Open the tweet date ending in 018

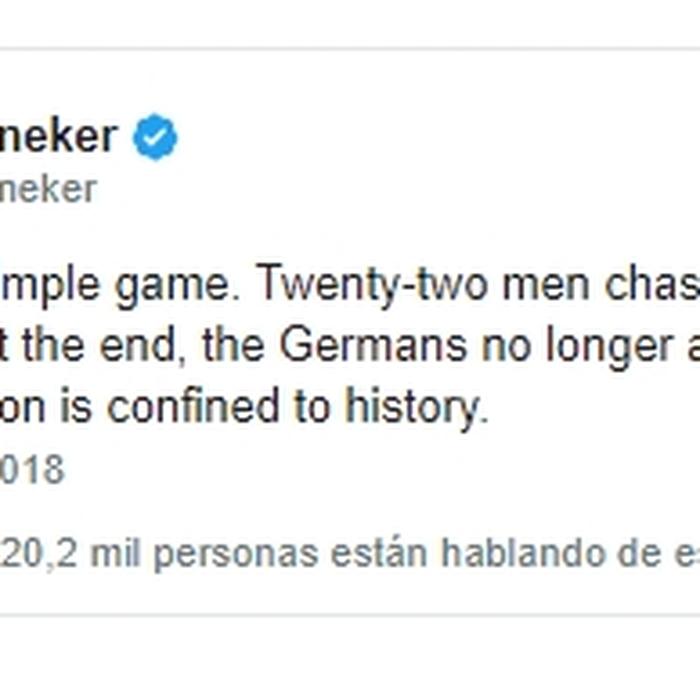pos(32,469)
